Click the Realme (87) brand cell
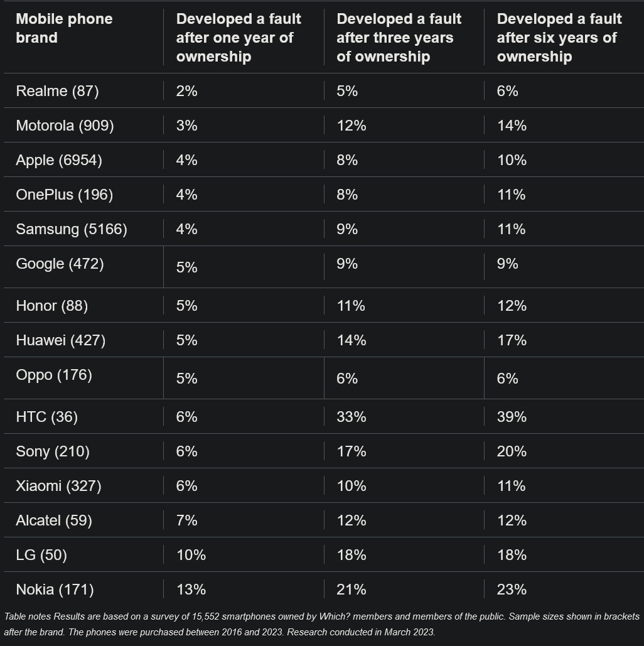This screenshot has width=644, height=646. 57,91
